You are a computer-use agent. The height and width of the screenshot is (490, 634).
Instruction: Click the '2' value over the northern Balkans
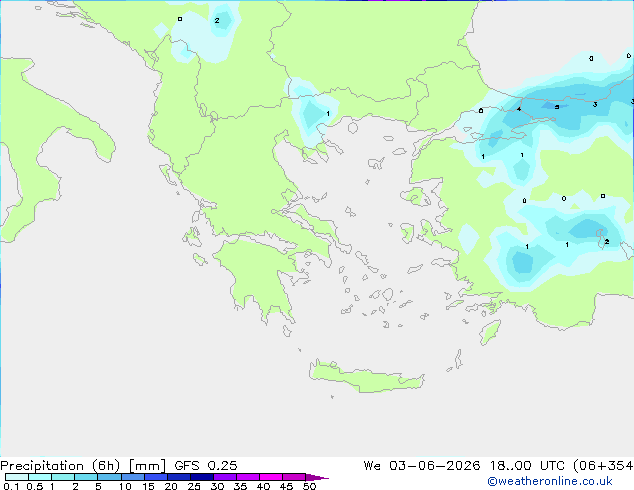point(217,20)
